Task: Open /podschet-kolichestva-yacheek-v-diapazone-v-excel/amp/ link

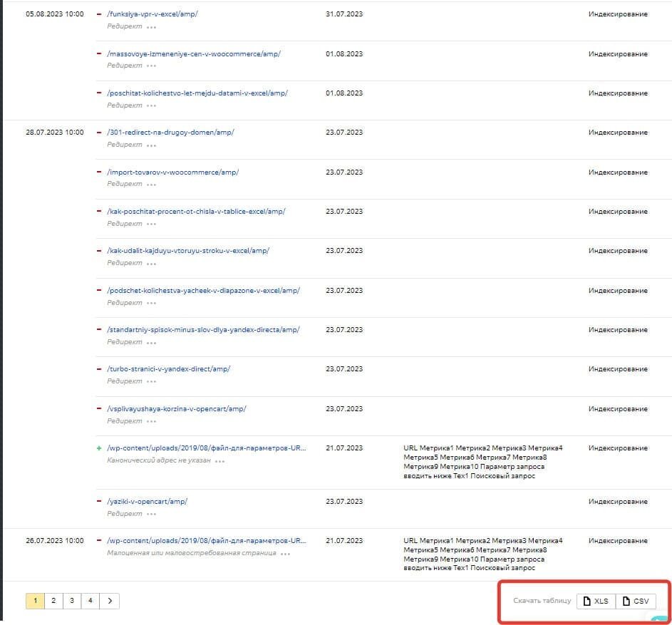Action: point(203,290)
